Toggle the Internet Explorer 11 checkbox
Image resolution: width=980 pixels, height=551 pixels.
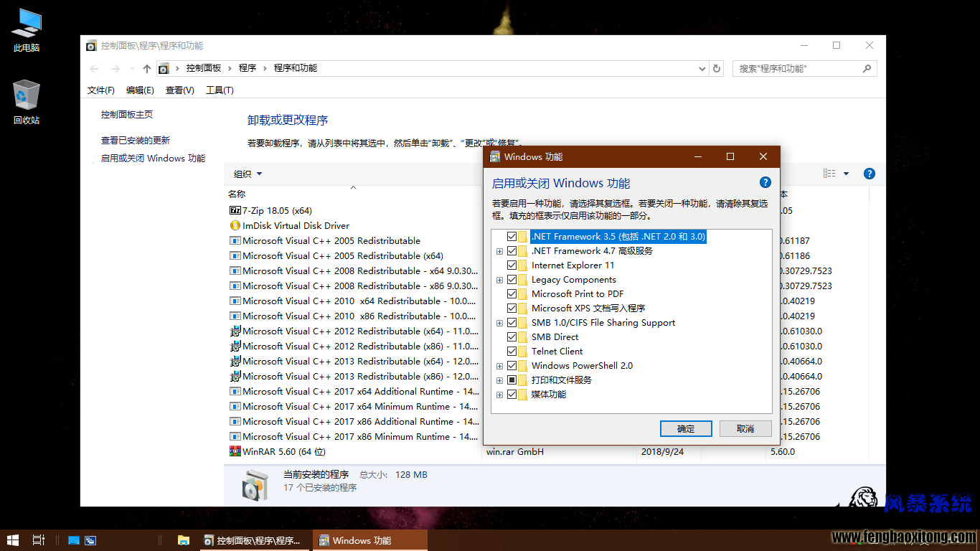(512, 265)
